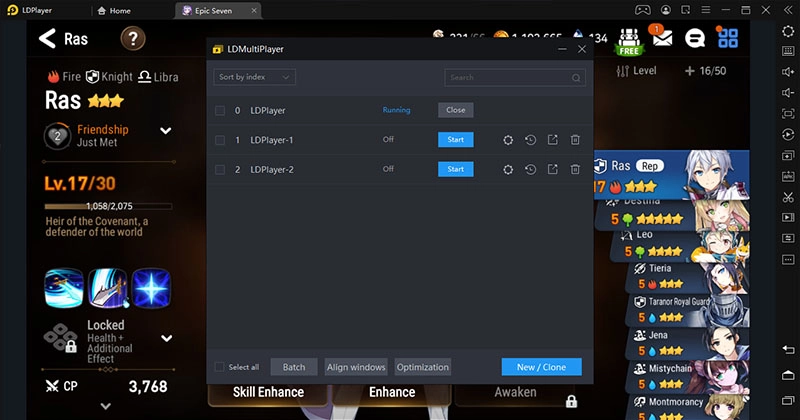This screenshot has width=800, height=420.
Task: Create desktop shortcut for LDPlayer-2
Action: click(x=553, y=170)
